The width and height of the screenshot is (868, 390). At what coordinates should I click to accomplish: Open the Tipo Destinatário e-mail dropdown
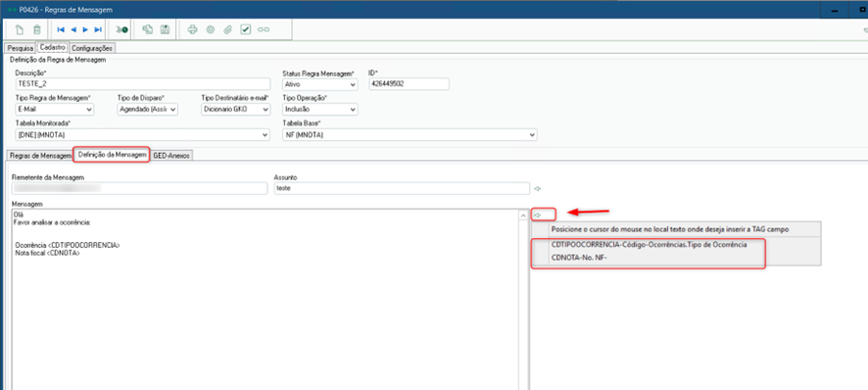tap(235, 109)
